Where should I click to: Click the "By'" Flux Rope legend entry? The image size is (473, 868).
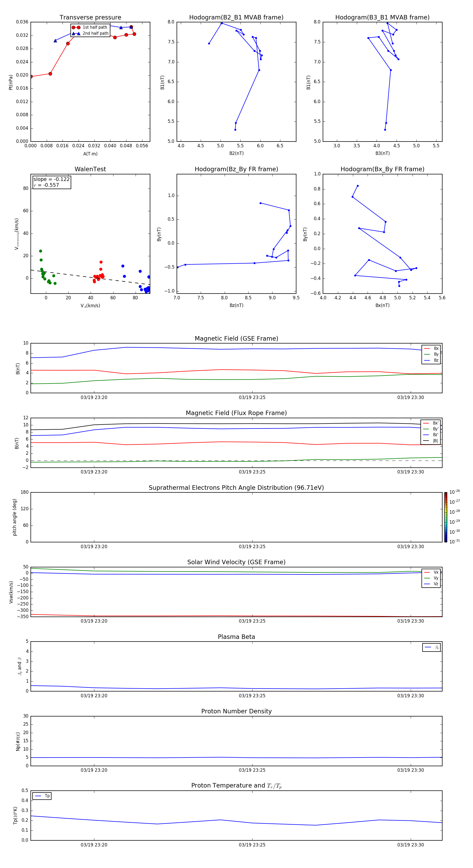431,429
